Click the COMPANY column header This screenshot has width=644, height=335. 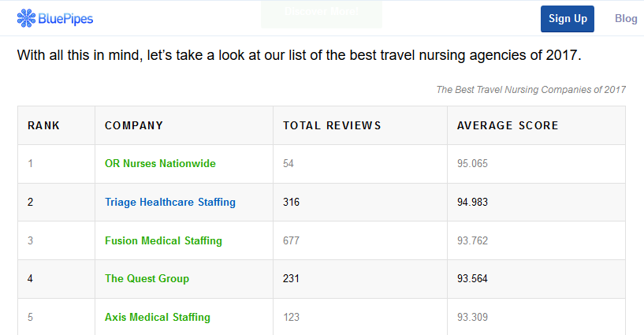pos(184,125)
